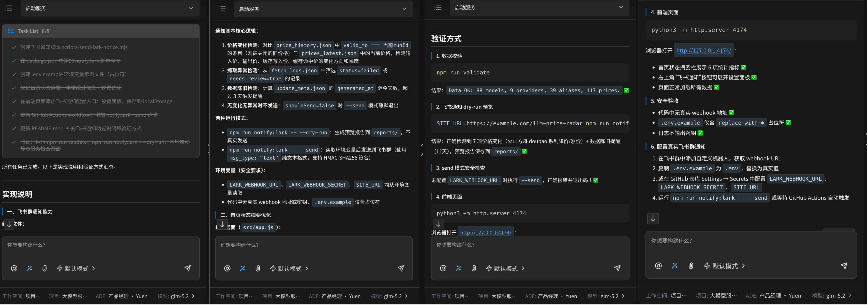The height and width of the screenshot is (305, 868).
Task: Open model glm-5.2 selector in the Task List panel
Action: tap(176, 296)
